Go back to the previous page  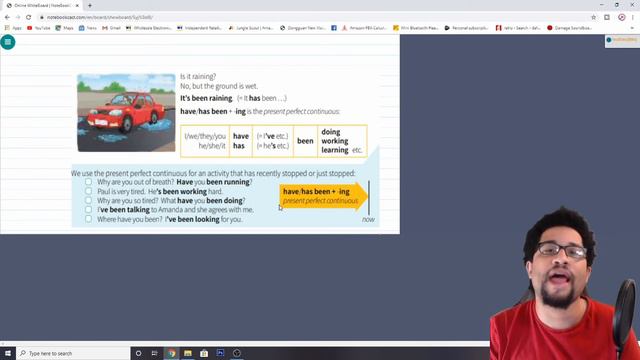pyautogui.click(x=7, y=17)
